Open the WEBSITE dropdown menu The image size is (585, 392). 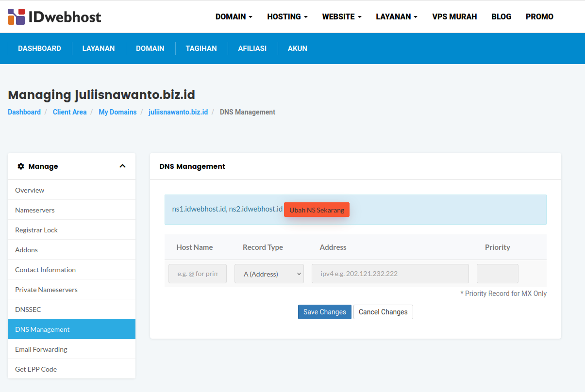click(342, 16)
